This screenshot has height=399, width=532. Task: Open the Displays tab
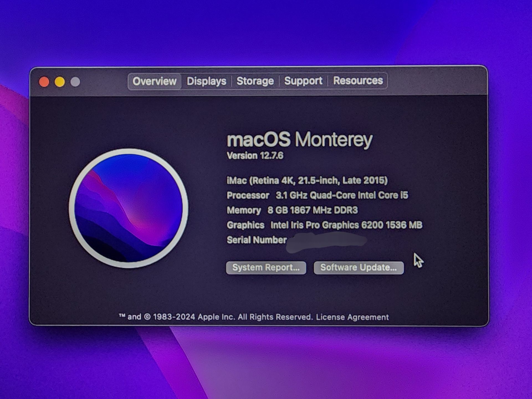[x=206, y=81]
